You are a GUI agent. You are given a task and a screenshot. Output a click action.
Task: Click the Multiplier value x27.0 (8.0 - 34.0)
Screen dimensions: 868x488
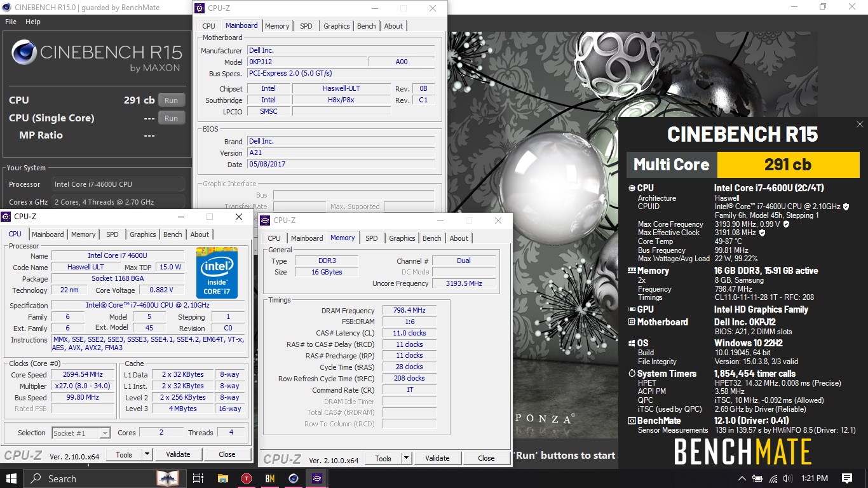coord(83,386)
